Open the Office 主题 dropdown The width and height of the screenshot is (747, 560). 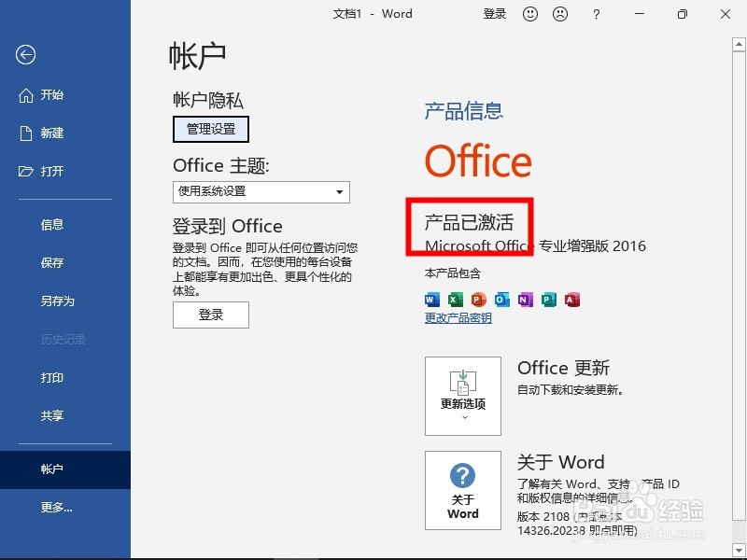261,192
